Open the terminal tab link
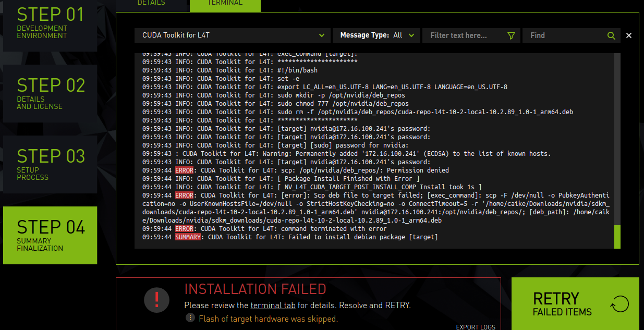This screenshot has width=644, height=330. coord(273,305)
